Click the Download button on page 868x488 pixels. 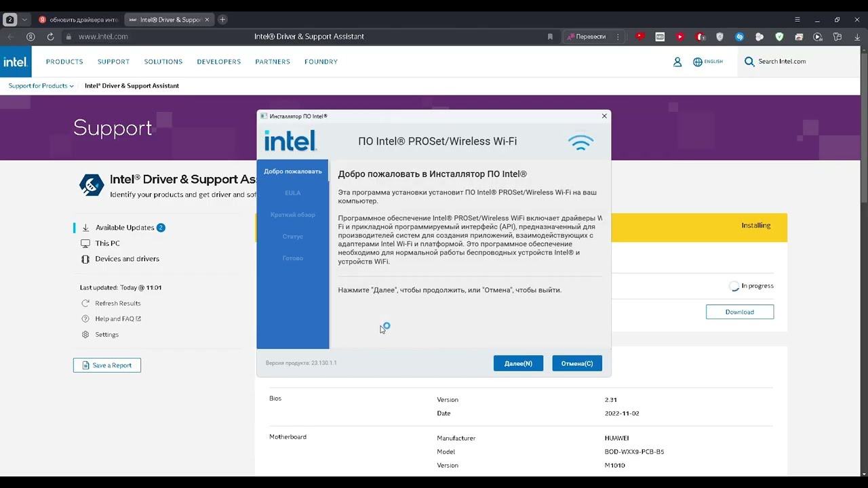coord(739,312)
